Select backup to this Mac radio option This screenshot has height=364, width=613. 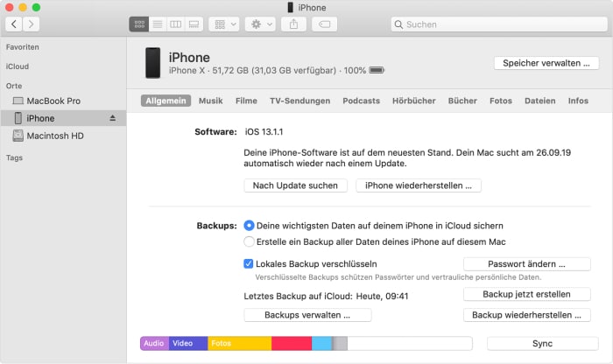point(249,241)
